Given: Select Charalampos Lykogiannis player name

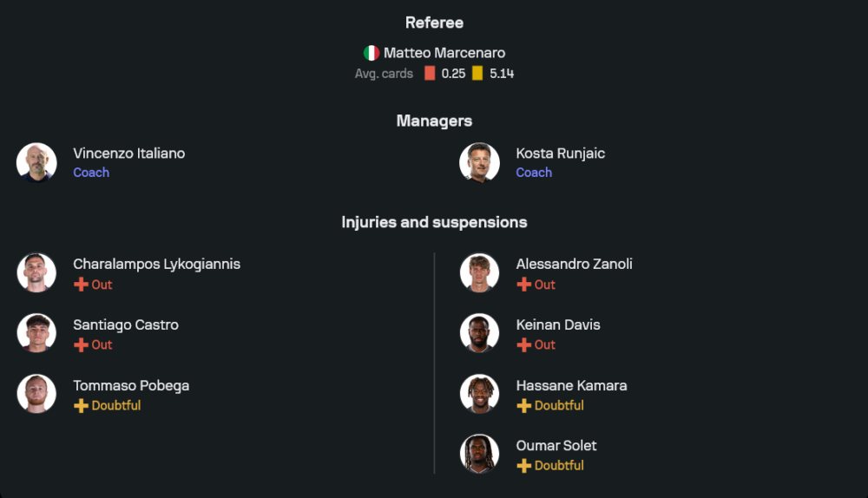Looking at the screenshot, I should [x=156, y=264].
